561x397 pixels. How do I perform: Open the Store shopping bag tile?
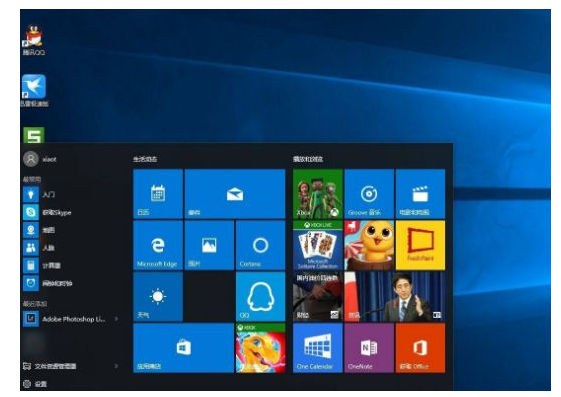point(184,348)
